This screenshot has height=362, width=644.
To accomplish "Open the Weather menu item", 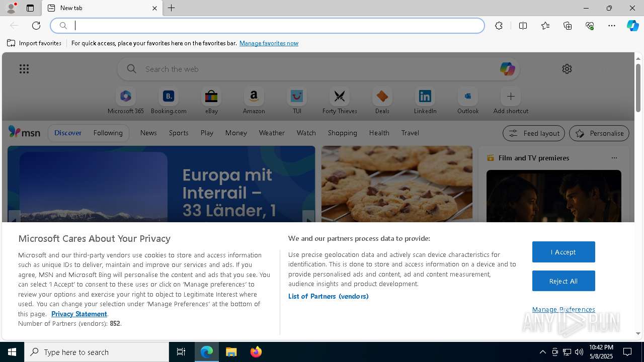I will (x=272, y=133).
